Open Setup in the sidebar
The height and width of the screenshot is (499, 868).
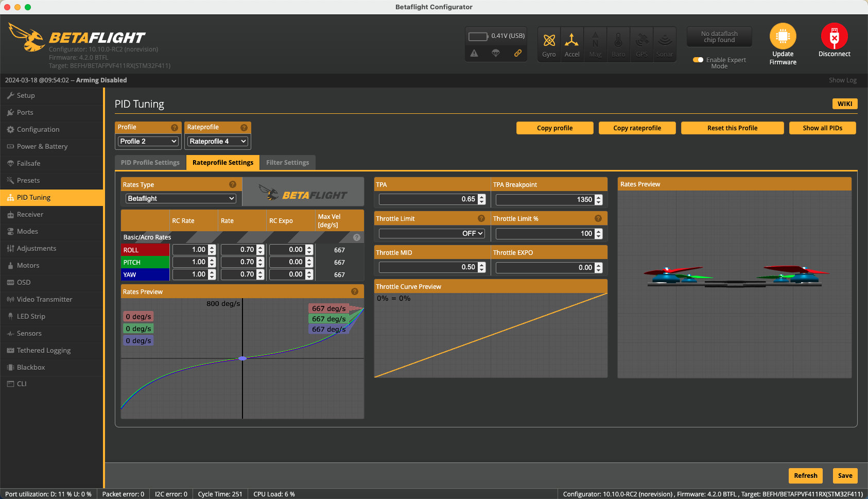51,96
